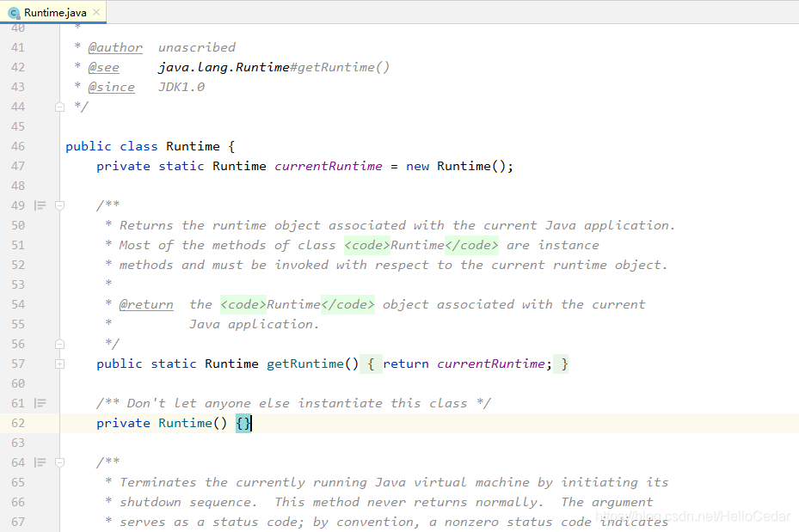Toggle rendered doc view icon at line 49

click(x=40, y=205)
